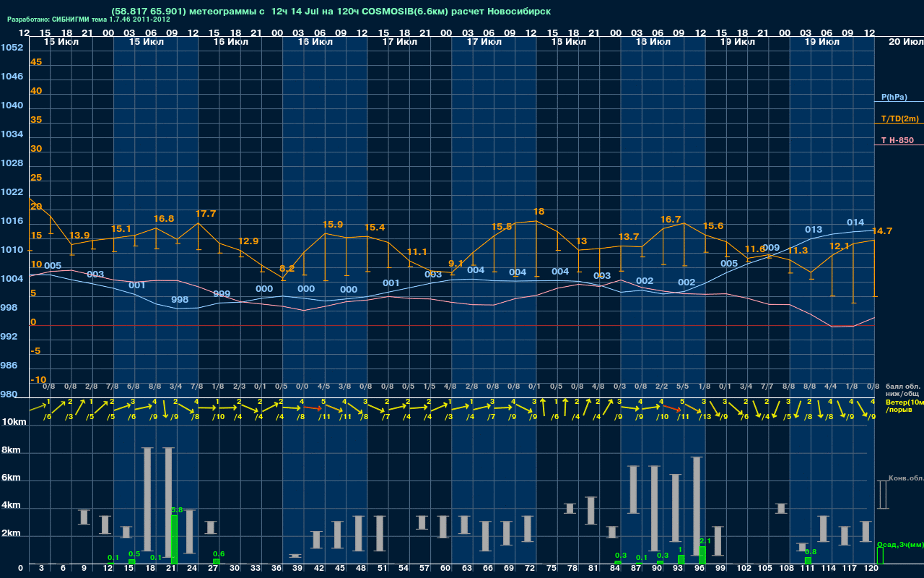The width and height of the screenshot is (924, 578).
Task: Select the T H-850 legend label
Action: [x=897, y=140]
